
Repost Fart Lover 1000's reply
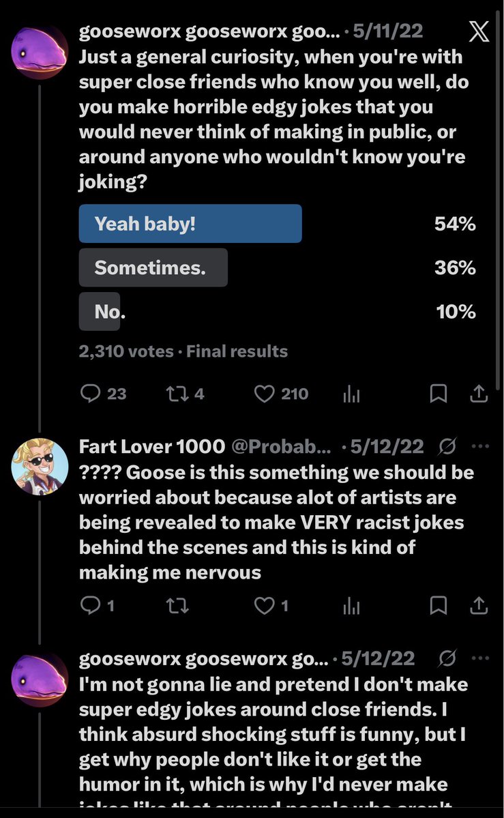[x=177, y=606]
